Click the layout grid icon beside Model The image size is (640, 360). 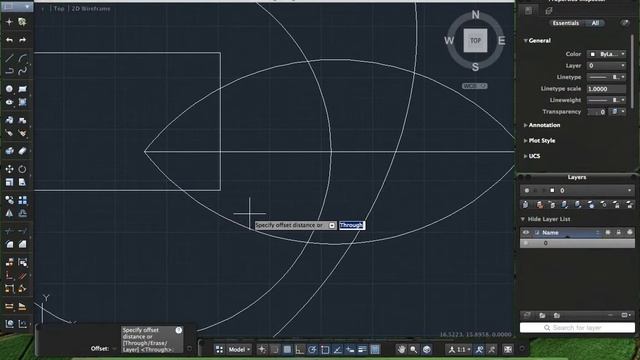pyautogui.click(x=220, y=349)
